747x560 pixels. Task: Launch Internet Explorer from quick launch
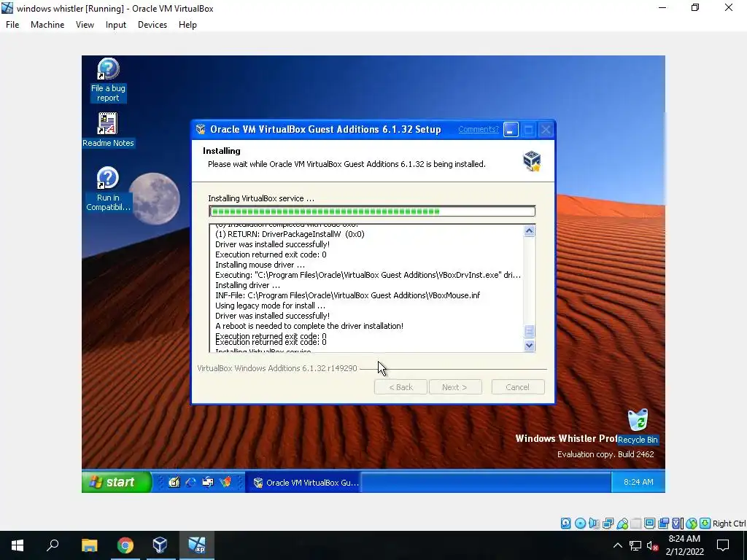pos(190,483)
